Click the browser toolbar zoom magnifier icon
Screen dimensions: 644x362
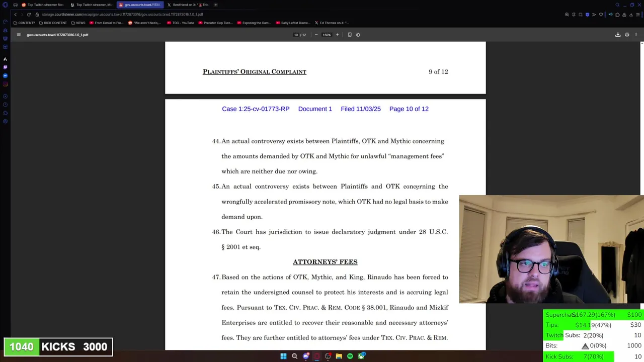tap(567, 15)
